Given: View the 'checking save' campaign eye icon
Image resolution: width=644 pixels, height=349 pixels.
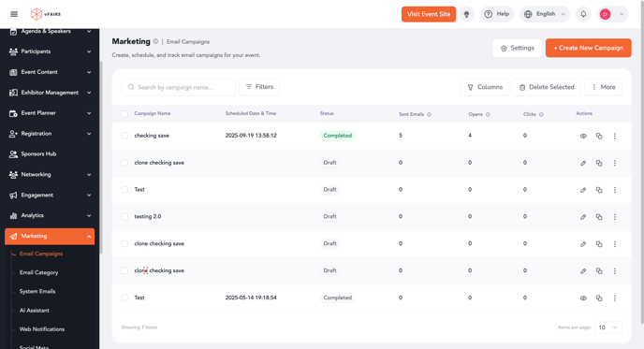Looking at the screenshot, I should tap(583, 136).
